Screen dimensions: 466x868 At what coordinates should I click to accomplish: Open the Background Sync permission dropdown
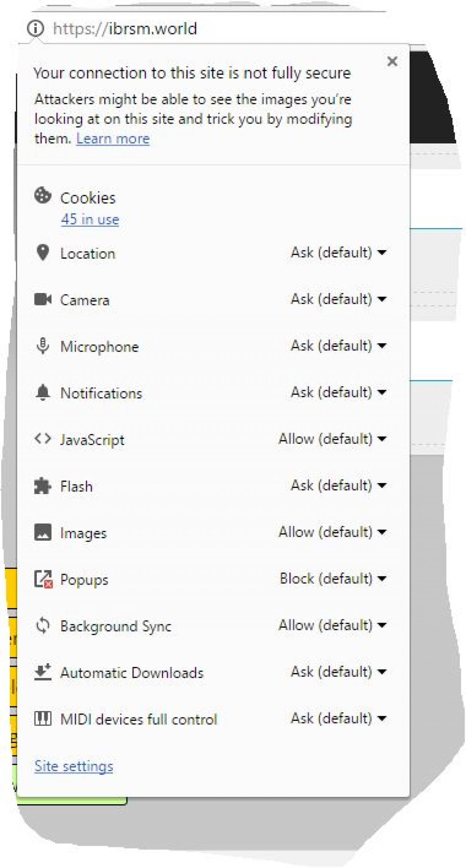332,625
